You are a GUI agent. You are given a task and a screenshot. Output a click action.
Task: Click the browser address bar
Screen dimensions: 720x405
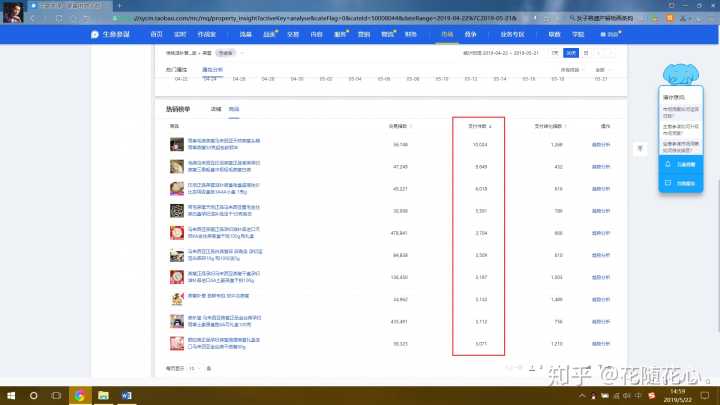[x=300, y=19]
